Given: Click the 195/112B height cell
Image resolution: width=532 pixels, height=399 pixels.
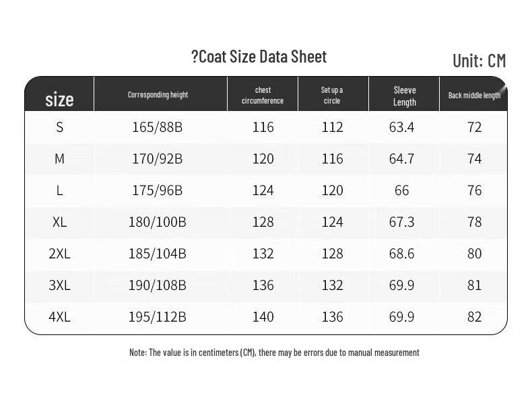Looking at the screenshot, I should [158, 317].
